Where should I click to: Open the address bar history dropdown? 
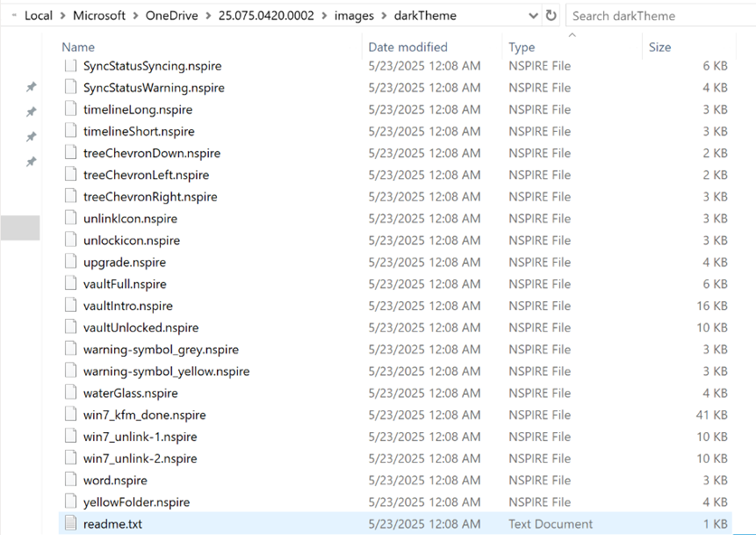point(531,15)
